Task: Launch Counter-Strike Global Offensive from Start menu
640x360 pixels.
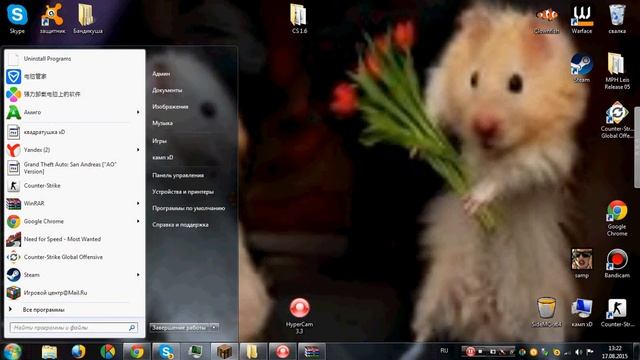Action: pos(75,257)
